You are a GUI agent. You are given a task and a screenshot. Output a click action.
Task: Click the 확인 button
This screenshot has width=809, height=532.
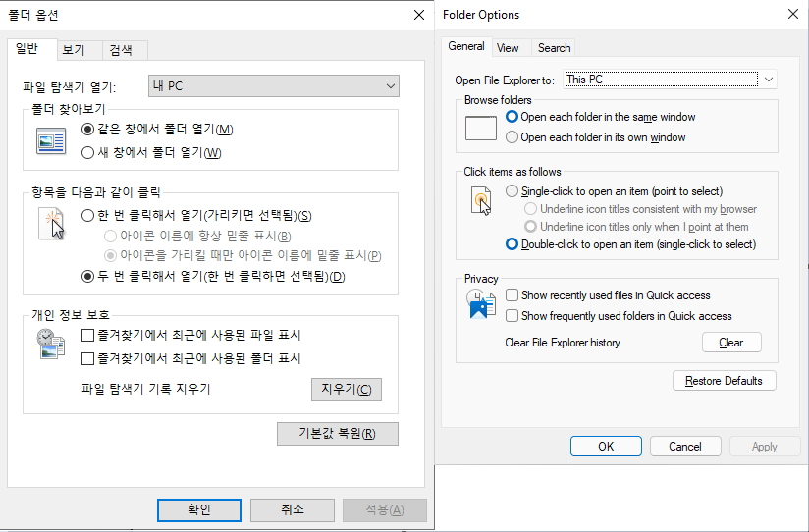coord(199,510)
